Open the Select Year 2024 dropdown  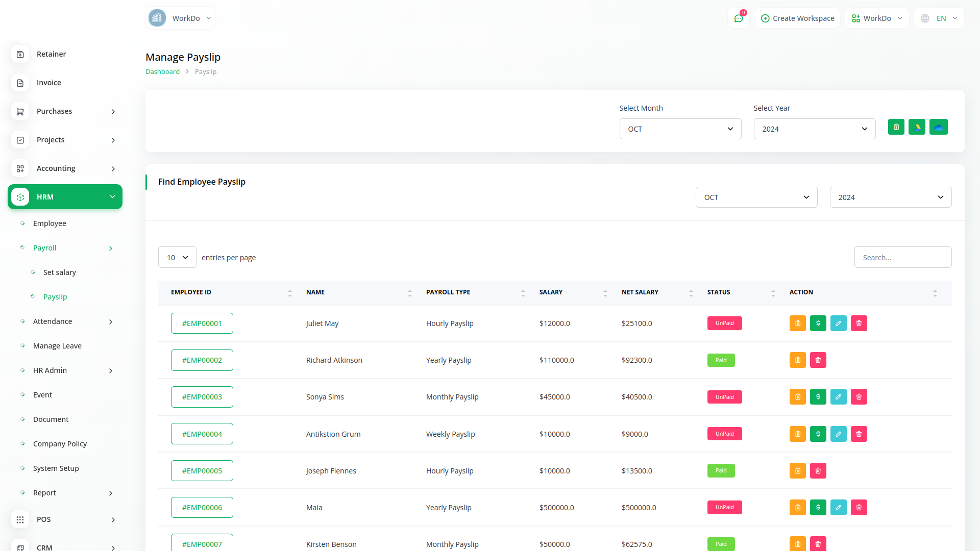814,129
